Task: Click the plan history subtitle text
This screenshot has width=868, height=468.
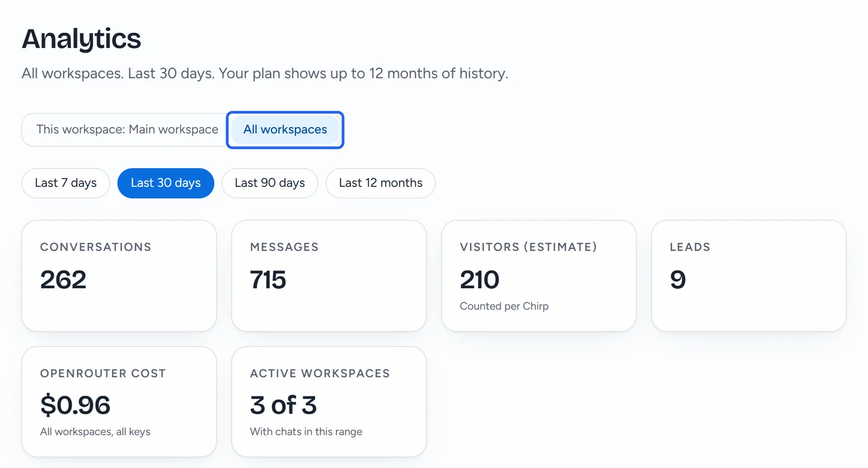Action: [265, 73]
